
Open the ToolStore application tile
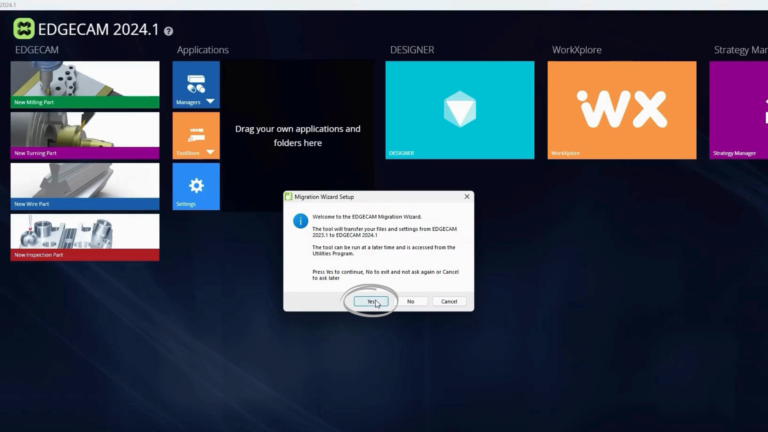coord(196,136)
